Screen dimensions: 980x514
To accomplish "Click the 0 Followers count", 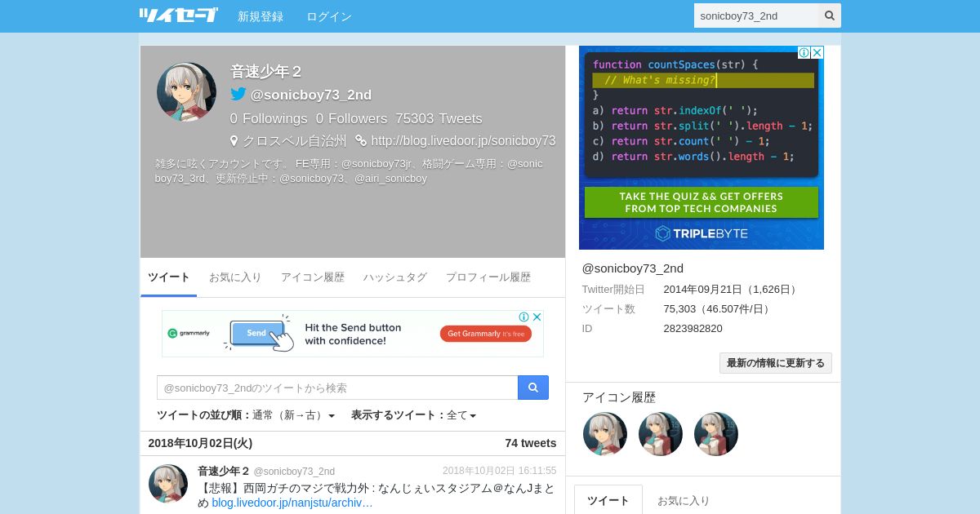I will point(352,118).
